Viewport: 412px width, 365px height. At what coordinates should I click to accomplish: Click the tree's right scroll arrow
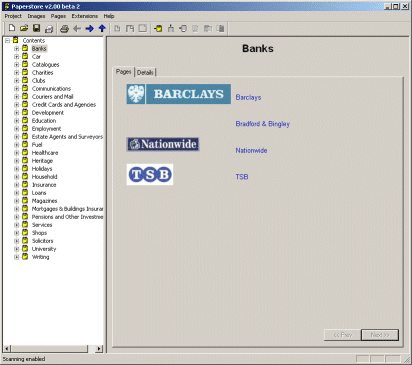[x=99, y=349]
